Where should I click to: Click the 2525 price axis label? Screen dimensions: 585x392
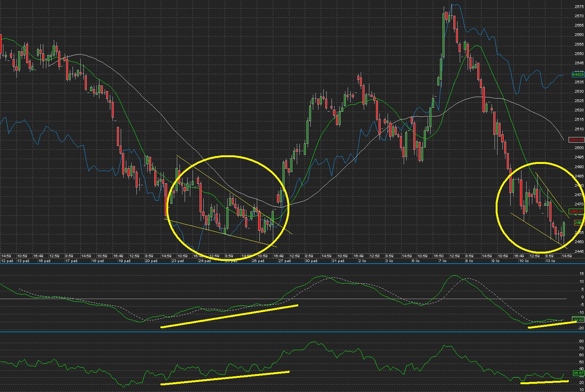click(579, 101)
